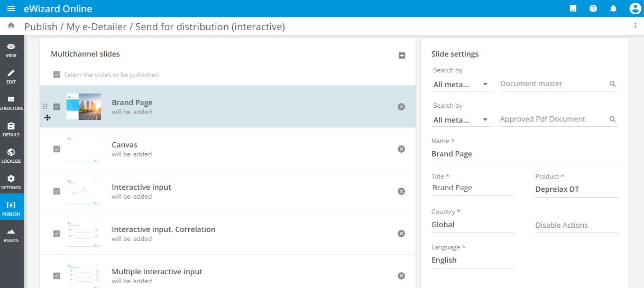The image size is (644, 288).
Task: Open the Settings sidebar tab
Action: point(11,182)
